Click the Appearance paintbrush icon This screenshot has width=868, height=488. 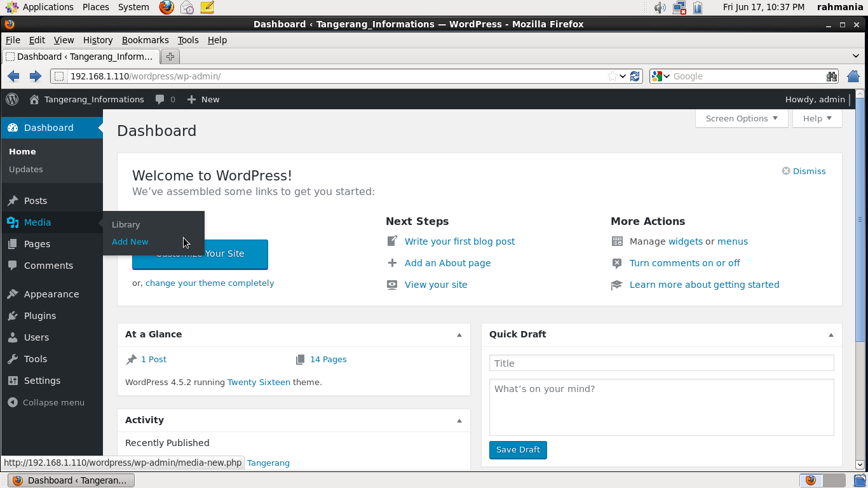click(x=13, y=294)
